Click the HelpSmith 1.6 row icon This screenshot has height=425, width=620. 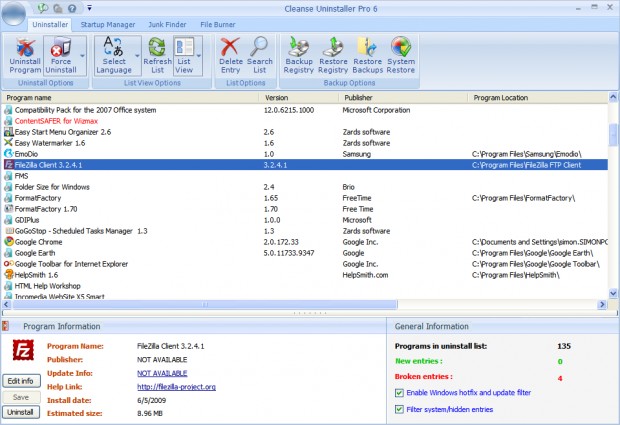click(x=9, y=274)
